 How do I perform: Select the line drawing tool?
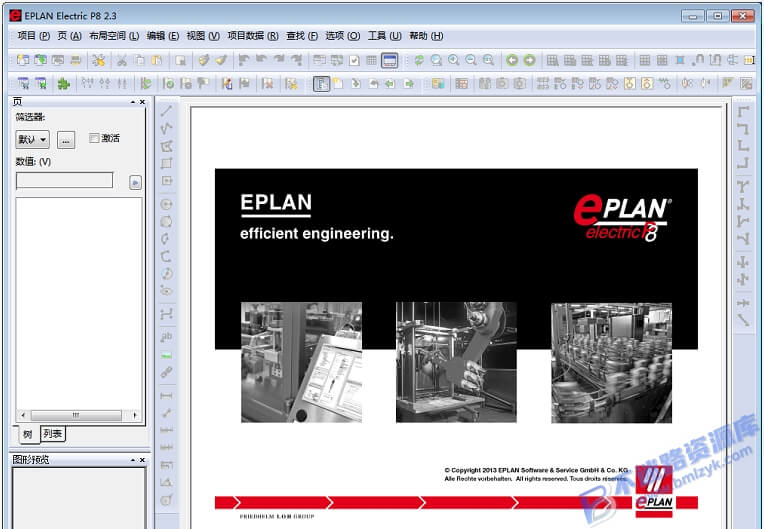[x=166, y=111]
